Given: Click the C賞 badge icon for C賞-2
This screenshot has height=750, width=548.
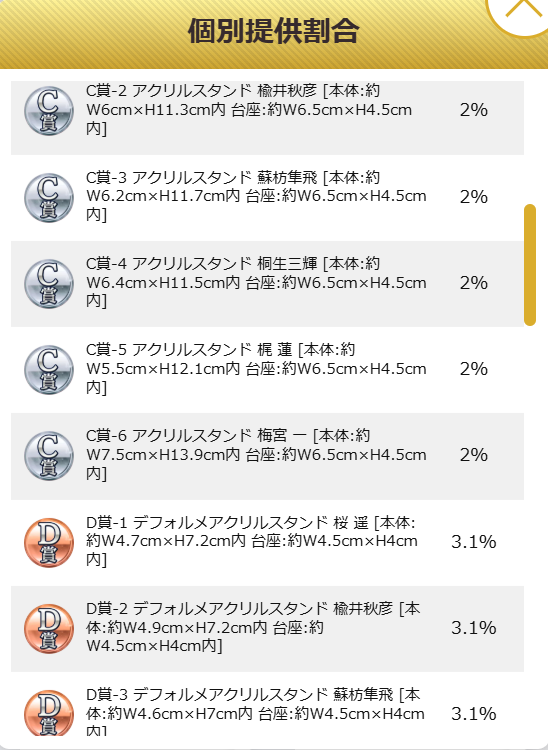Looking at the screenshot, I should [49, 110].
